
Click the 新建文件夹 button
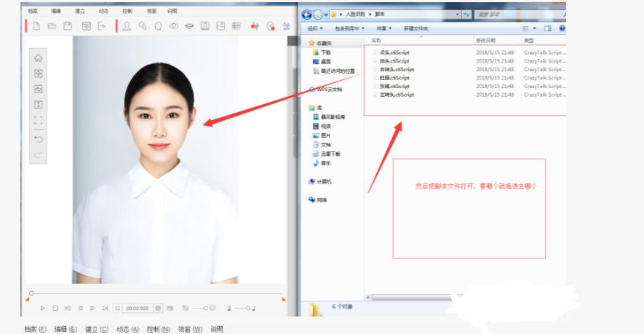coord(416,28)
